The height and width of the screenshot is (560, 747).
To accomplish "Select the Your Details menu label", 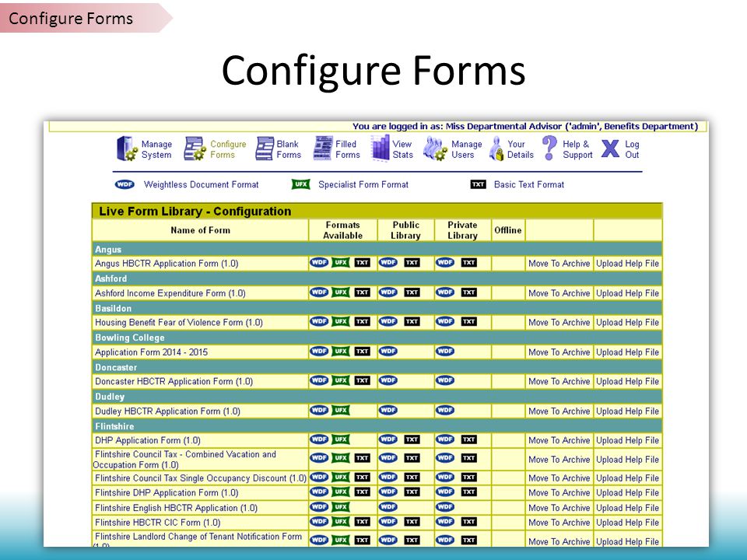I will [521, 149].
